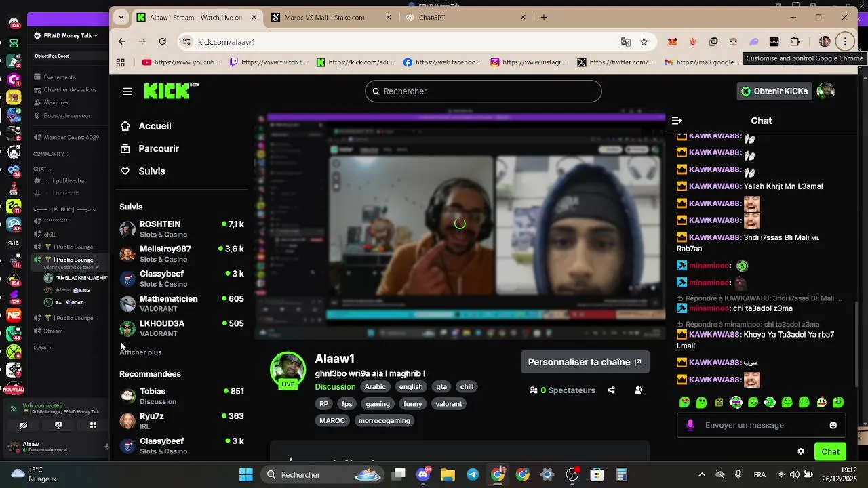Bookmark this page with the star icon
The height and width of the screenshot is (488, 868).
coord(644,42)
